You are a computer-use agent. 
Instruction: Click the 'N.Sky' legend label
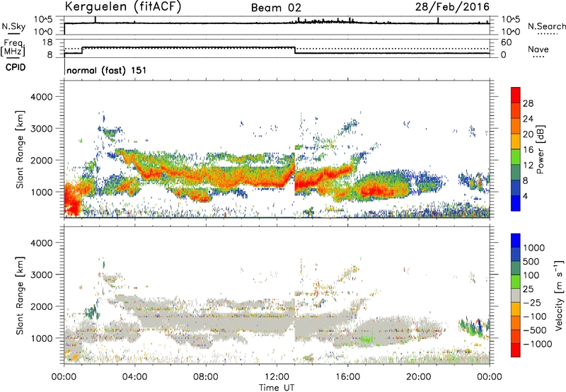[13, 26]
